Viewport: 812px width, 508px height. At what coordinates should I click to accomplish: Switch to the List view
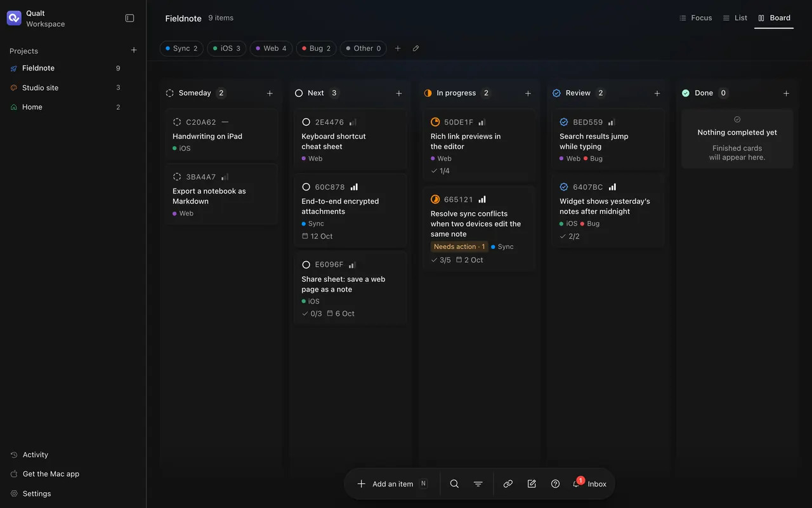[735, 18]
